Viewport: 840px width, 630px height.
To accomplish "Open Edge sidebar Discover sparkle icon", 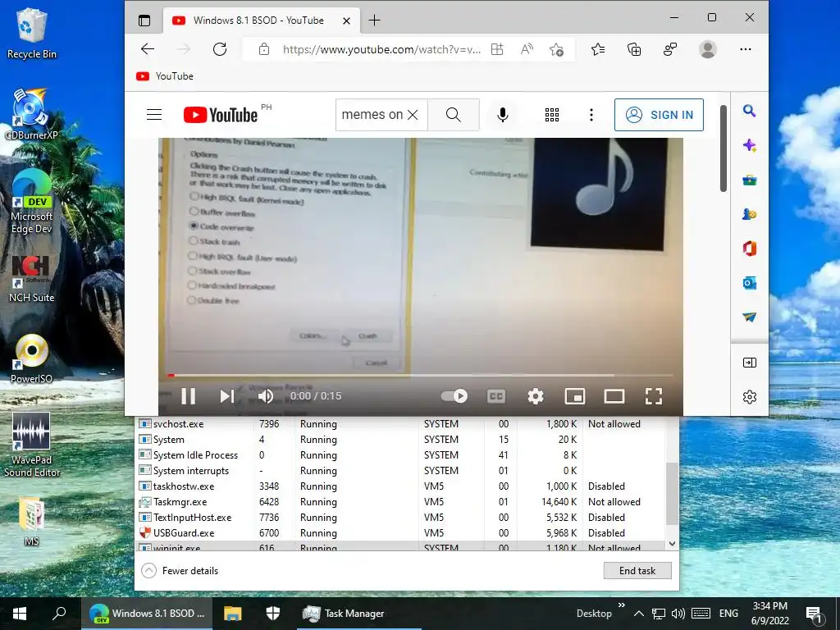I will [x=750, y=145].
